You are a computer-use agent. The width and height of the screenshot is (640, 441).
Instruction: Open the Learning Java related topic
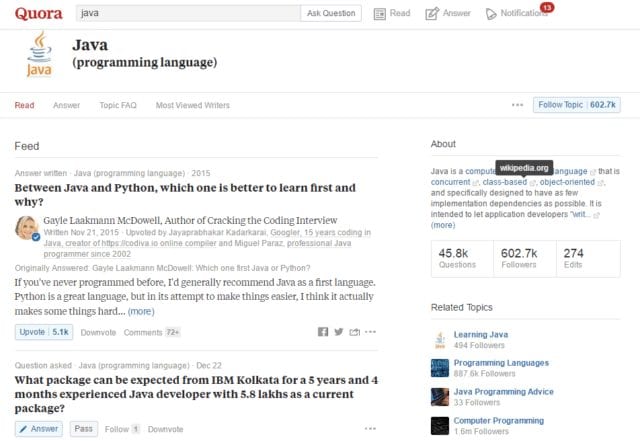coord(481,335)
